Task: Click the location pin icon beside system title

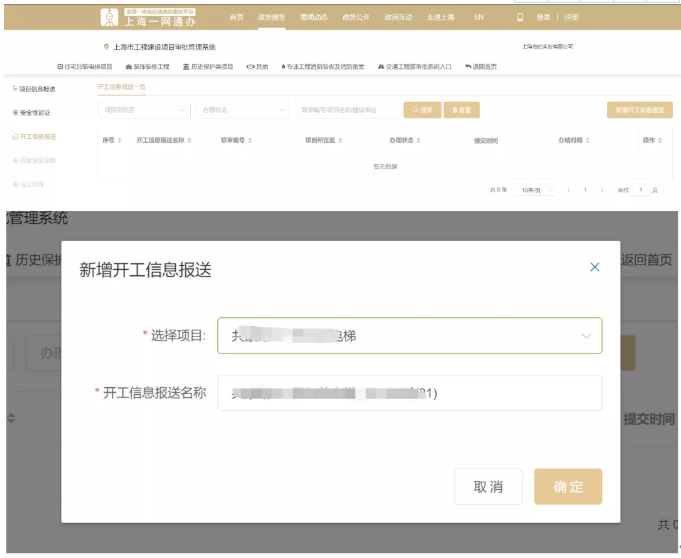Action: pyautogui.click(x=106, y=47)
